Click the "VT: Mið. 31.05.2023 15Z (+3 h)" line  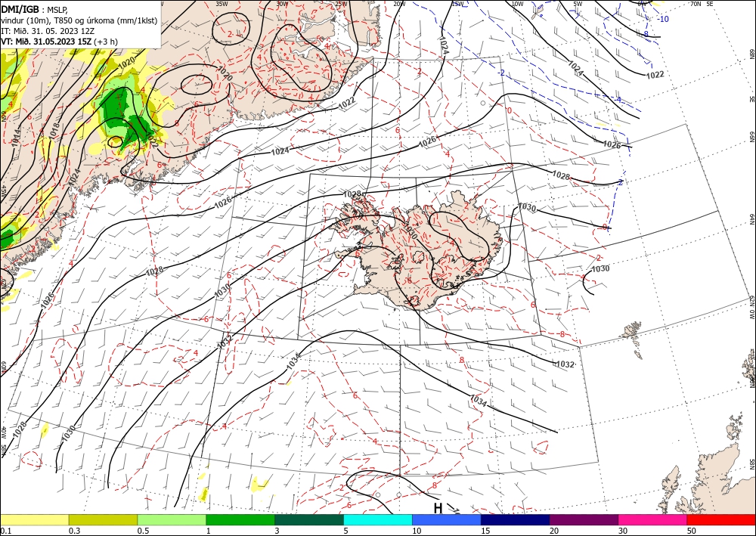tap(59, 42)
